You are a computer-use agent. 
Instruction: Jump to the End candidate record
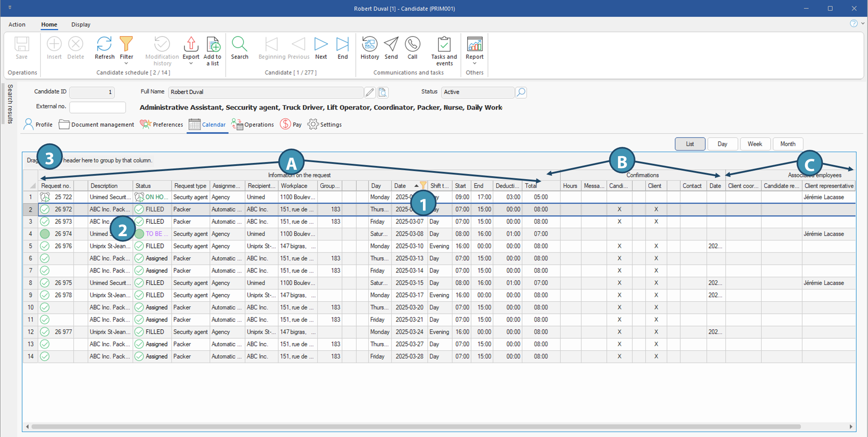[x=343, y=44]
